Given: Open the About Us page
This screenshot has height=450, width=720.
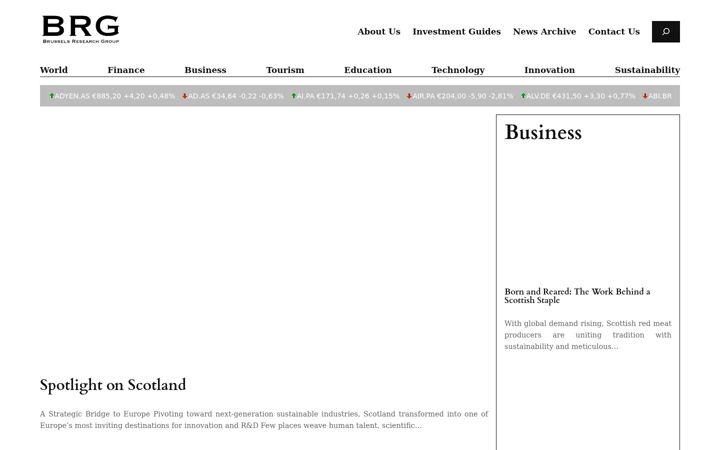Looking at the screenshot, I should tap(379, 32).
